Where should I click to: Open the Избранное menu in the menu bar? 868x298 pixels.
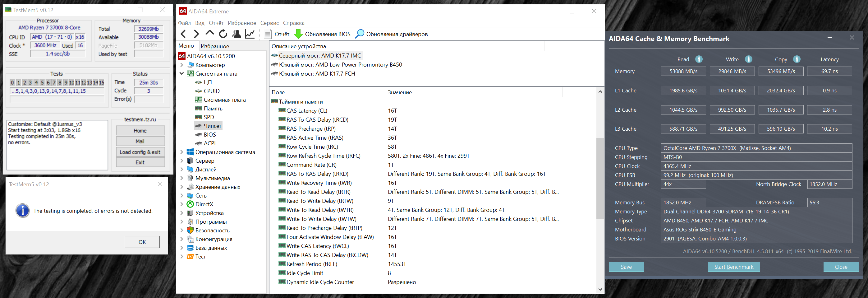[242, 23]
